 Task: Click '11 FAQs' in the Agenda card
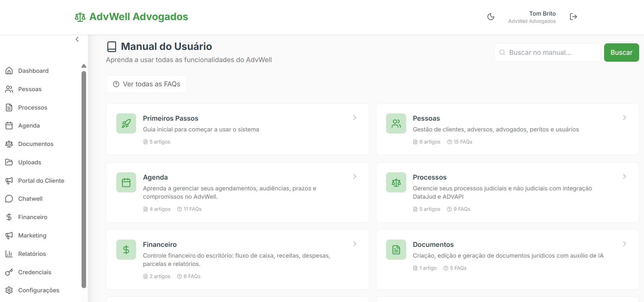tap(189, 209)
